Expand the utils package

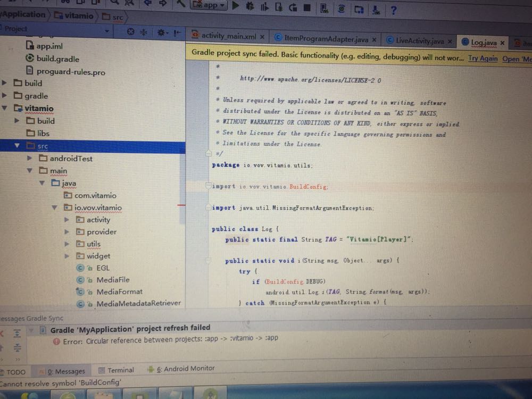pyautogui.click(x=67, y=244)
